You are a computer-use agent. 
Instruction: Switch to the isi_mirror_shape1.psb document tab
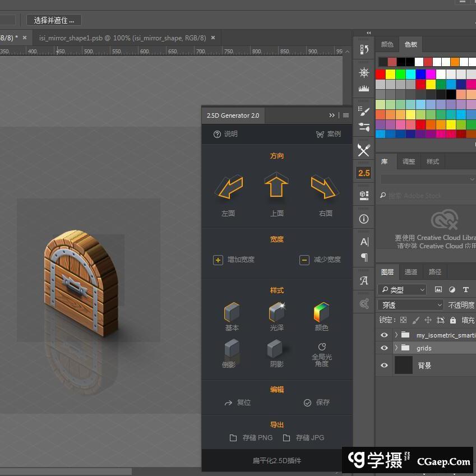(122, 38)
